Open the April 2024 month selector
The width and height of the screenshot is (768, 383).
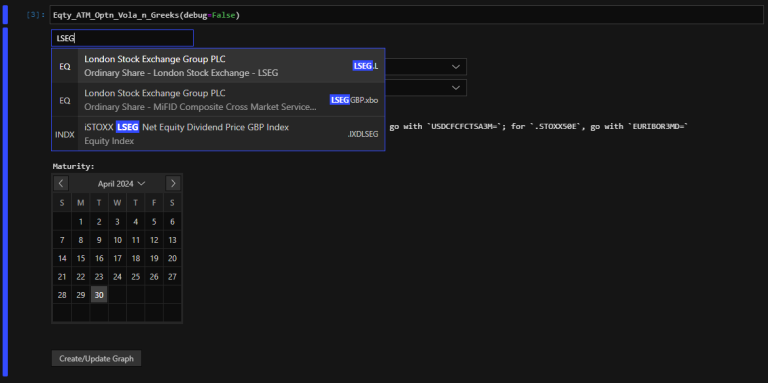[x=121, y=184]
